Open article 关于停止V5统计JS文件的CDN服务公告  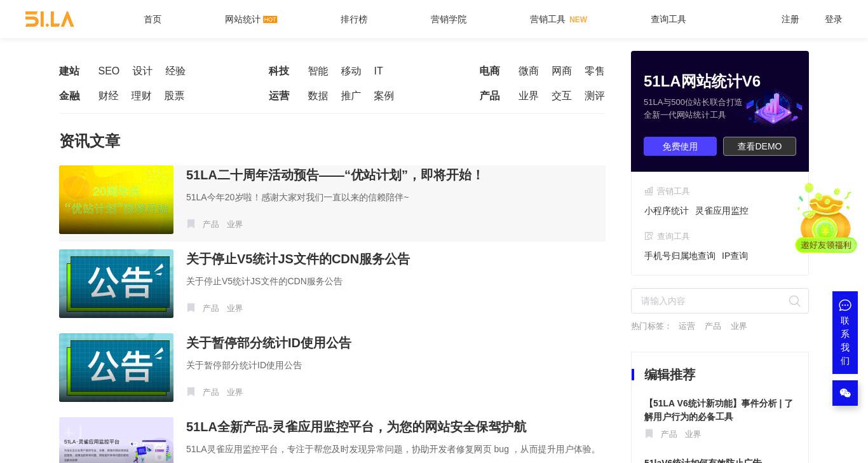click(x=298, y=259)
